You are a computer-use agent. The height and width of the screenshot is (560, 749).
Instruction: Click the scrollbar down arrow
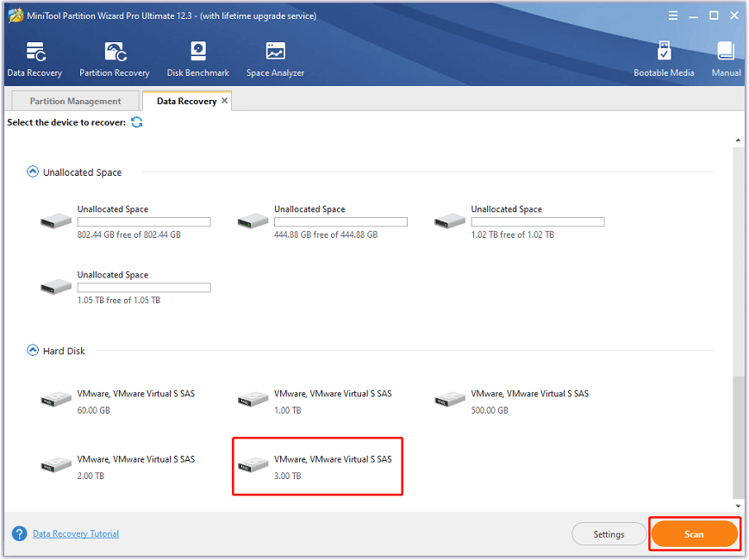click(738, 506)
